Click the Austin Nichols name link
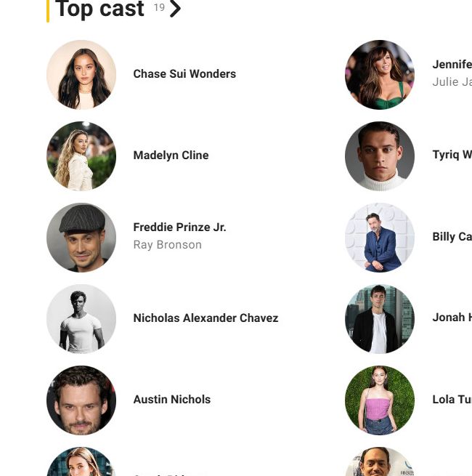Viewport: 472px width, 476px height. click(x=171, y=399)
